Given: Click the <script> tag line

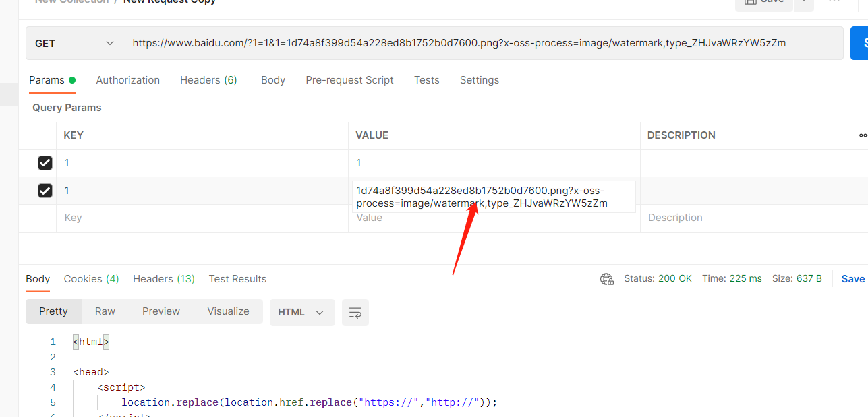Looking at the screenshot, I should click(x=121, y=387).
